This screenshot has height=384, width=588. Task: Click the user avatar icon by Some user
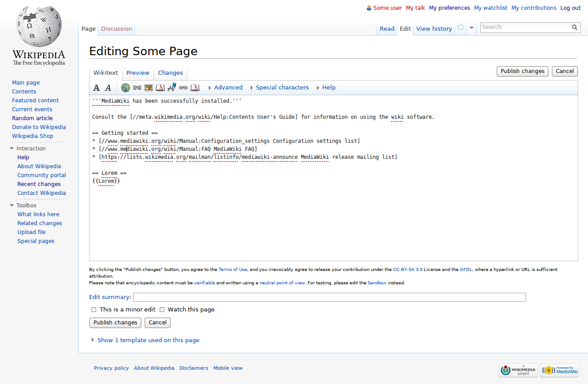pyautogui.click(x=369, y=8)
